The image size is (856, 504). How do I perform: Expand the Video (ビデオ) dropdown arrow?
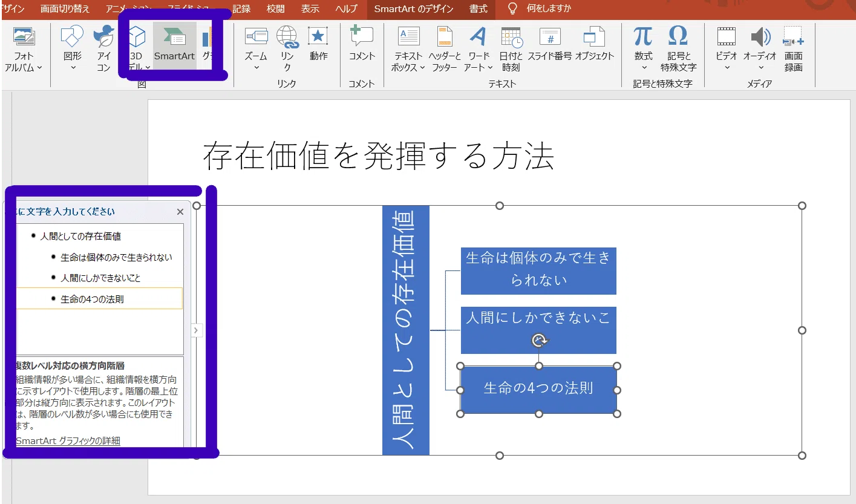[727, 68]
